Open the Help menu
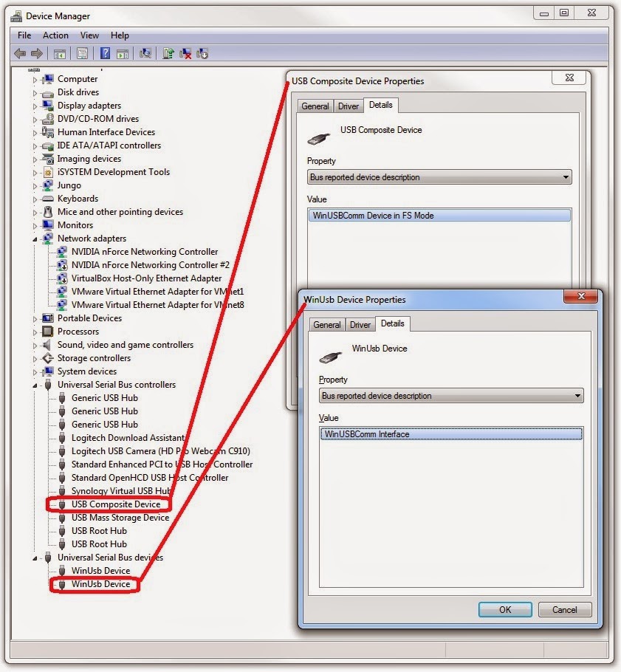The height and width of the screenshot is (672, 621). (120, 35)
